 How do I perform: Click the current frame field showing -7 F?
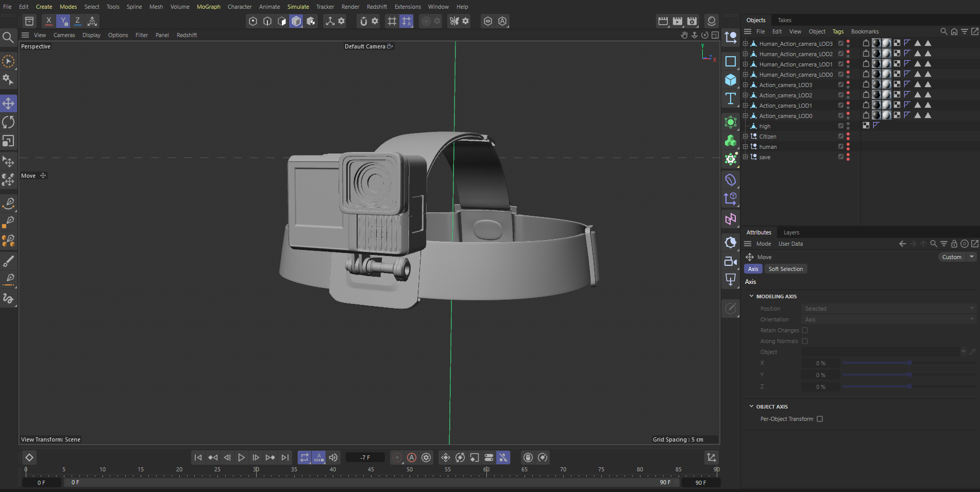pyautogui.click(x=365, y=457)
